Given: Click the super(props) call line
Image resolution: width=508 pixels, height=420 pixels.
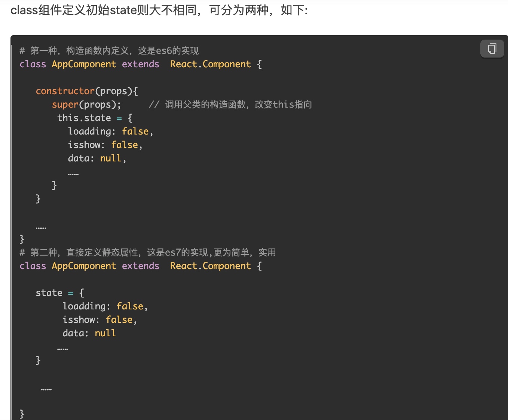Looking at the screenshot, I should pos(86,104).
